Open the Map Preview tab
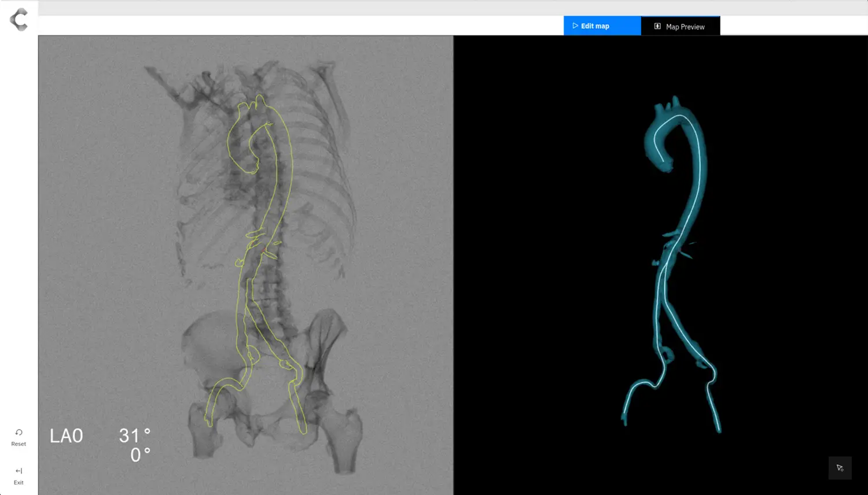 pyautogui.click(x=681, y=26)
